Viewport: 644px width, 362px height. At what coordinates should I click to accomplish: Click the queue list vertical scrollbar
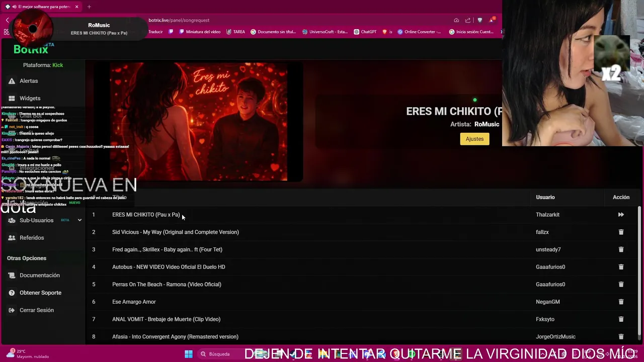(x=639, y=270)
